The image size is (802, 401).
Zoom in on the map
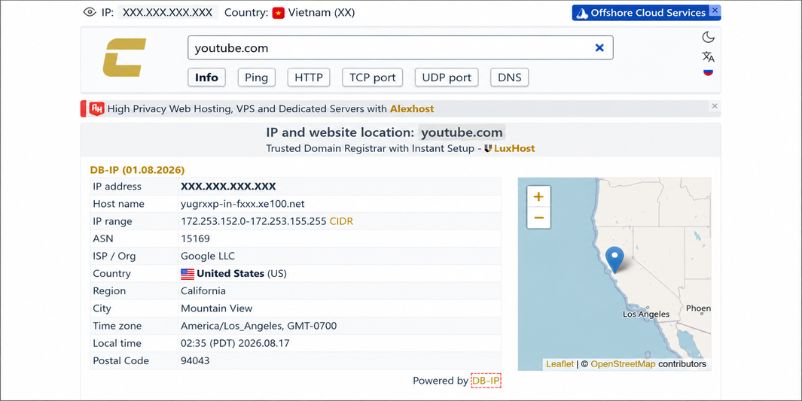coord(539,196)
